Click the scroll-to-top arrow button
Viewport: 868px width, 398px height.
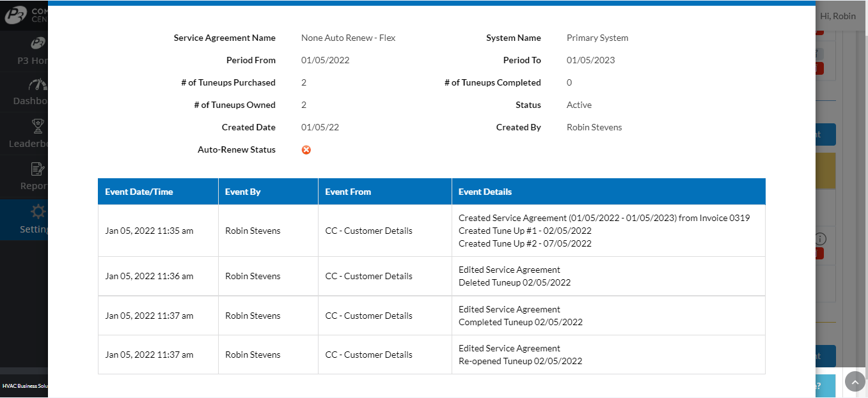click(855, 381)
